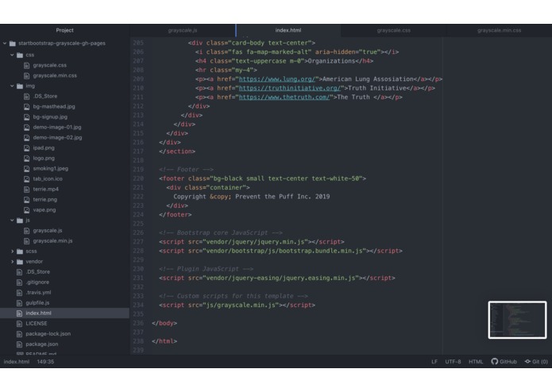Open .gitignore in the tree
The image size is (552, 392).
37,282
